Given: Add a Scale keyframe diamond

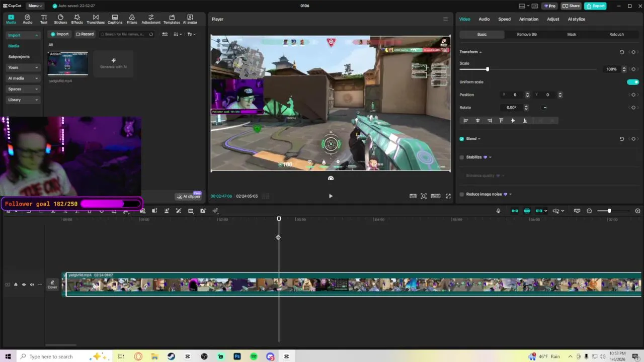Looking at the screenshot, I should (x=633, y=69).
